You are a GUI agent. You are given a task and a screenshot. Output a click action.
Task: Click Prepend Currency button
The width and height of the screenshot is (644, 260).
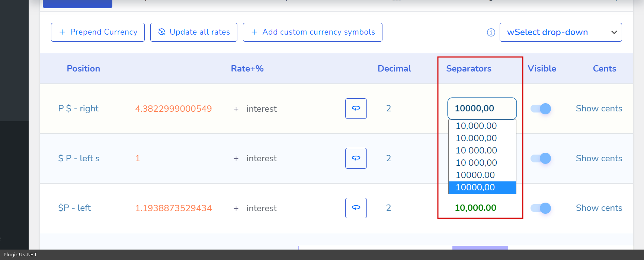tap(98, 32)
